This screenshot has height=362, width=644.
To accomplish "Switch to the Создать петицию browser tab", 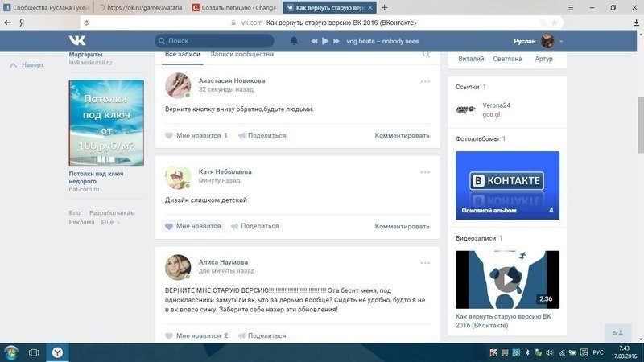I will (233, 7).
